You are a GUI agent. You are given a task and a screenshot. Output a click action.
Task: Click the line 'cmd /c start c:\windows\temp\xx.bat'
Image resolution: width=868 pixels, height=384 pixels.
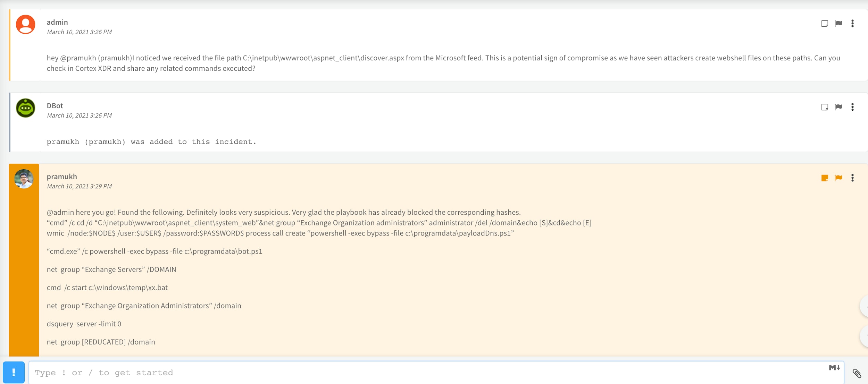click(107, 288)
